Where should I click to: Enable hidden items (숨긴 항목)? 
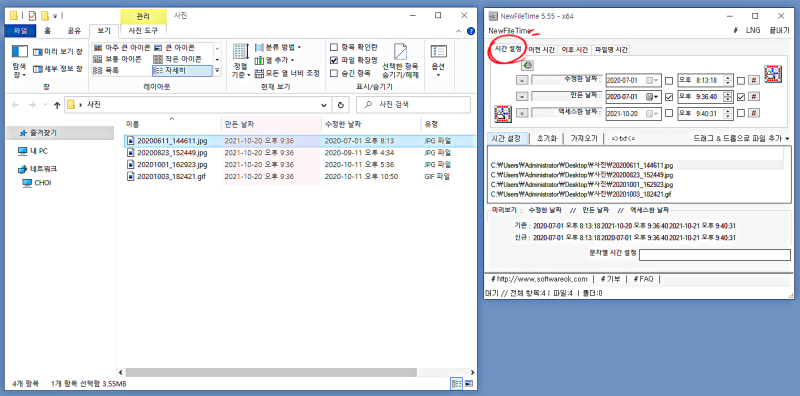click(x=334, y=73)
